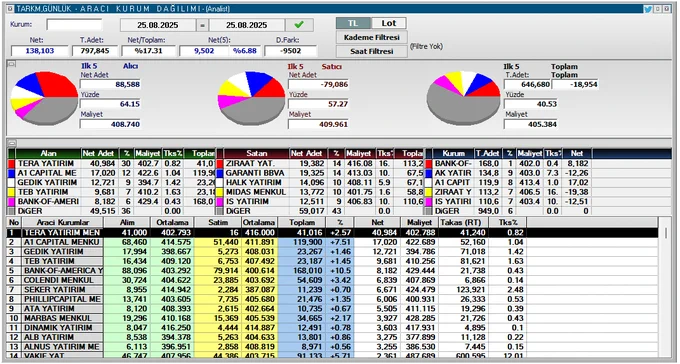
Task: Open the Twitter share icon in title bar
Action: (648, 9)
